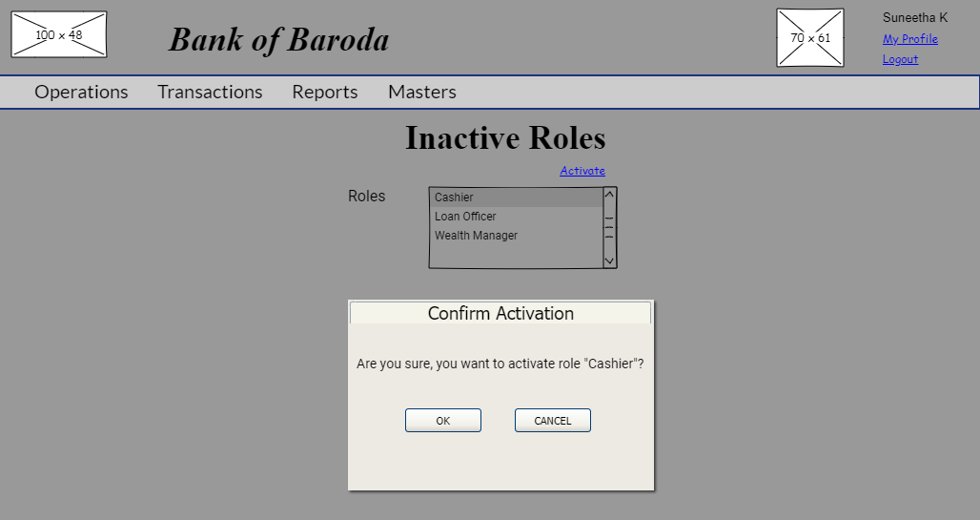Click the Inactive Roles heading

[505, 137]
